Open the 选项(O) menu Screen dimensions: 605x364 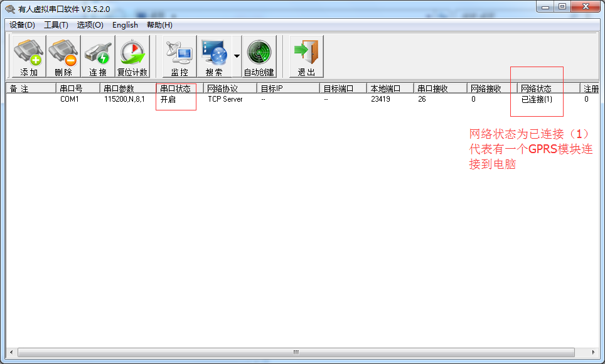click(x=90, y=25)
